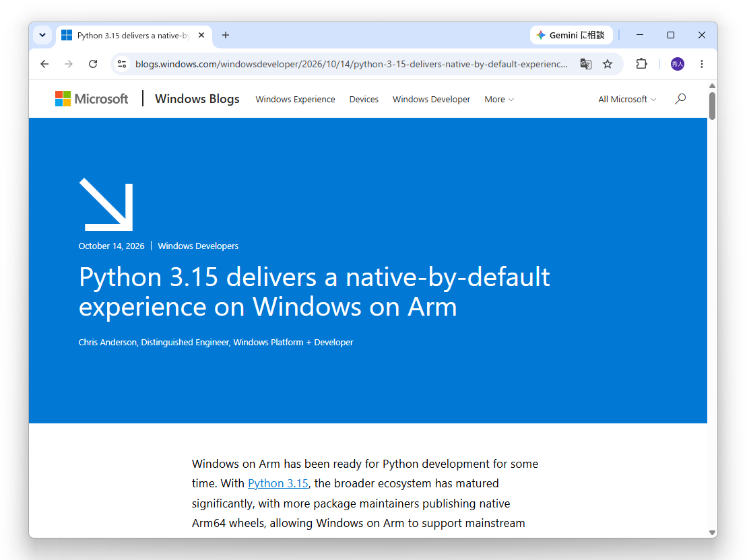Maximize the Chrome window

(x=671, y=35)
